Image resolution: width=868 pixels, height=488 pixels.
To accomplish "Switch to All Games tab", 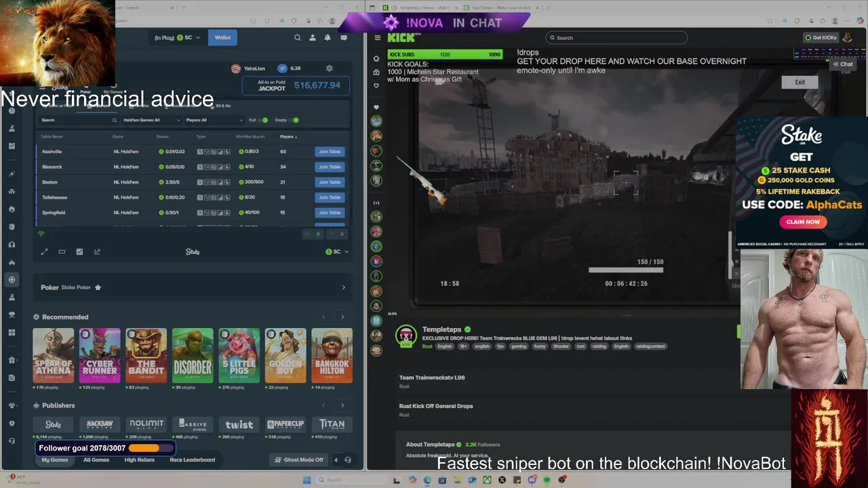I will pos(96,460).
